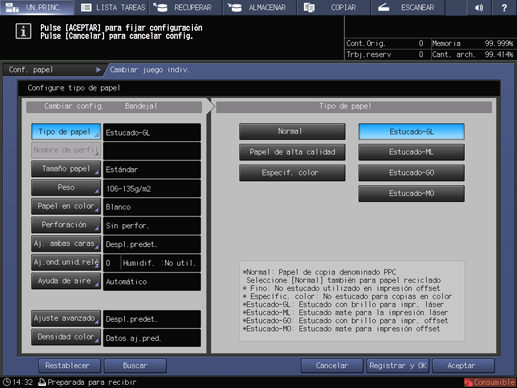
Task: Click the info icon beside the message
Action: pyautogui.click(x=23, y=31)
